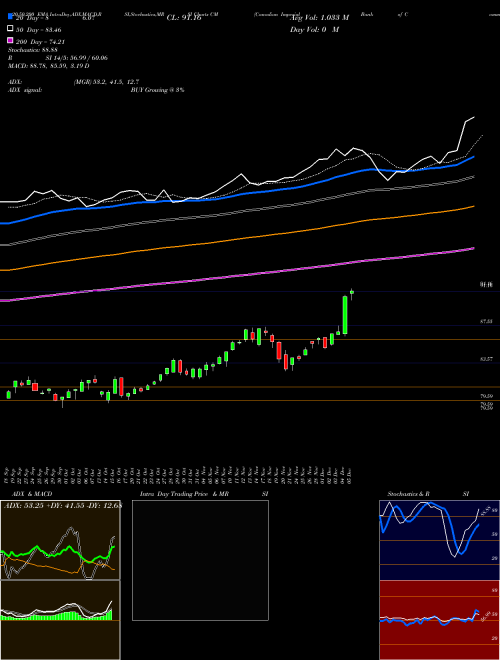Image resolution: width=500 pixels, height=660 pixels.
Task: Select the '50 Day = 83.46' legend text
Action: tap(39, 30)
